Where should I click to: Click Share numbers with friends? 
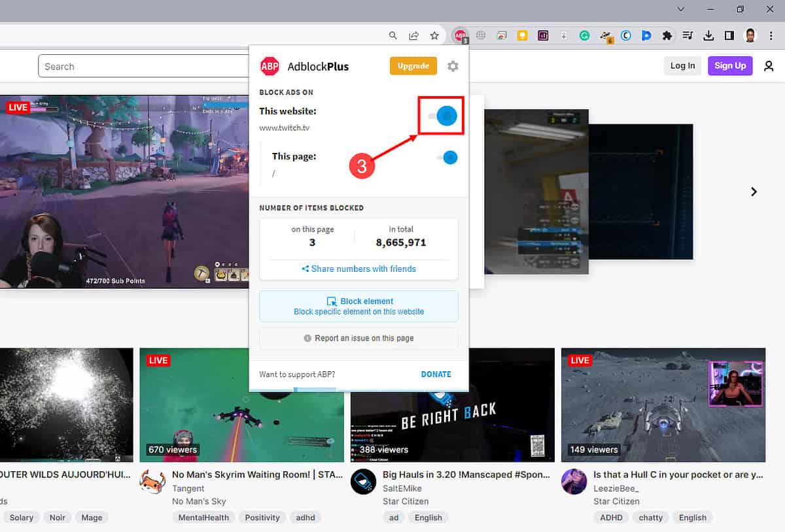coord(358,269)
